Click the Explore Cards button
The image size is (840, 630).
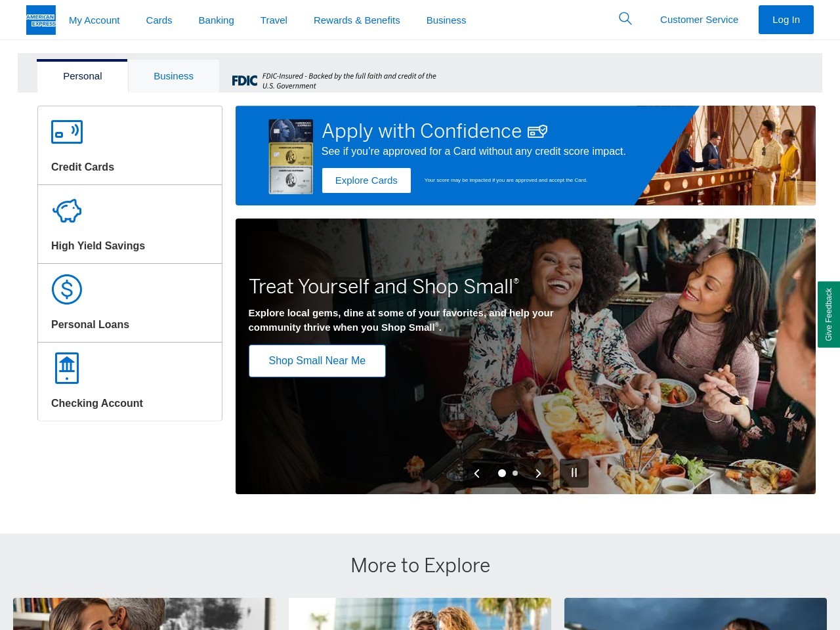click(366, 180)
